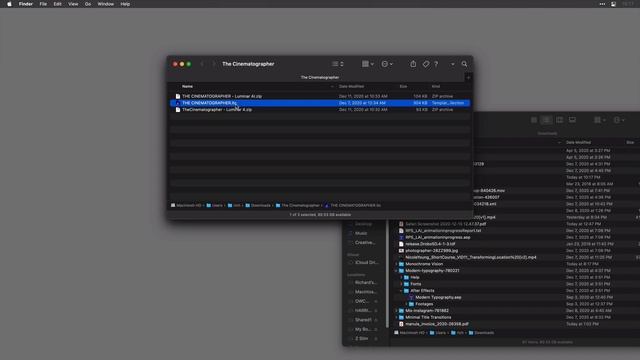Viewport: 640px width, 360px height.
Task: Select the release.Drobo5D tdf file
Action: (x=430, y=244)
